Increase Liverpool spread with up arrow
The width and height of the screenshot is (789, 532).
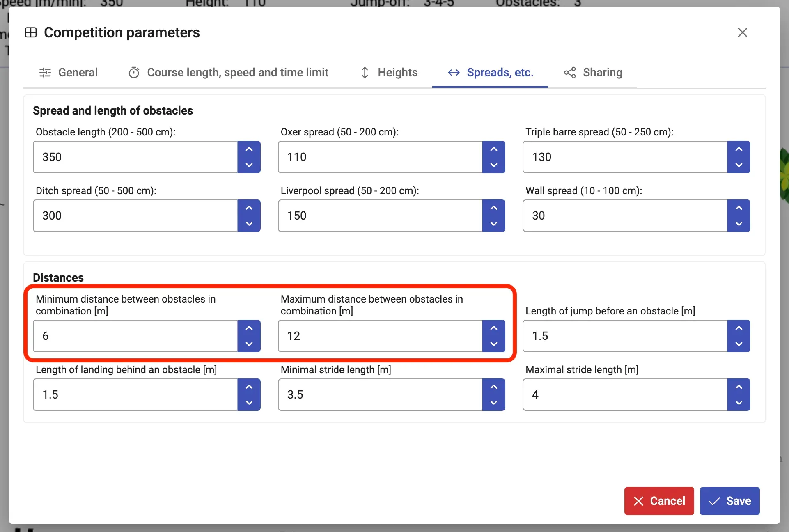494,208
